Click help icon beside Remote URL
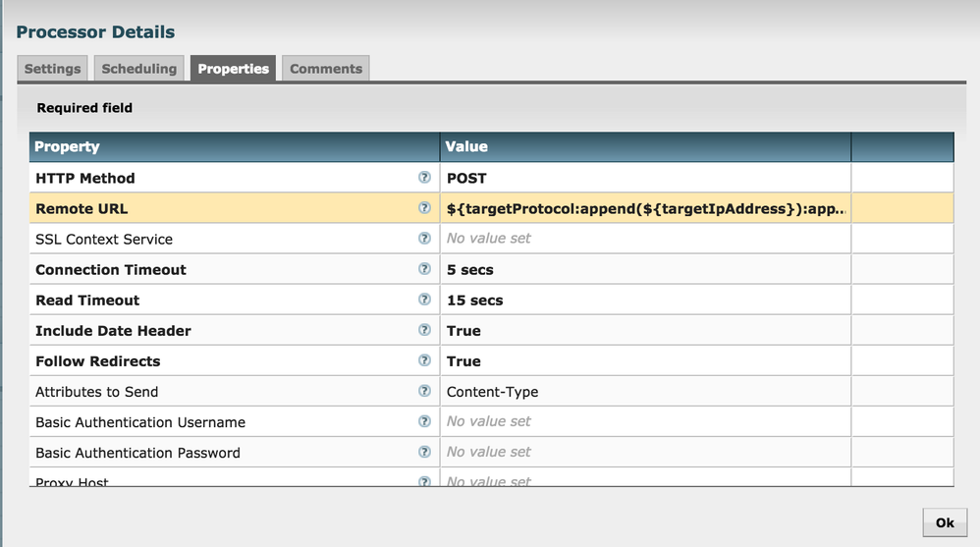This screenshot has height=547, width=980. (x=424, y=208)
